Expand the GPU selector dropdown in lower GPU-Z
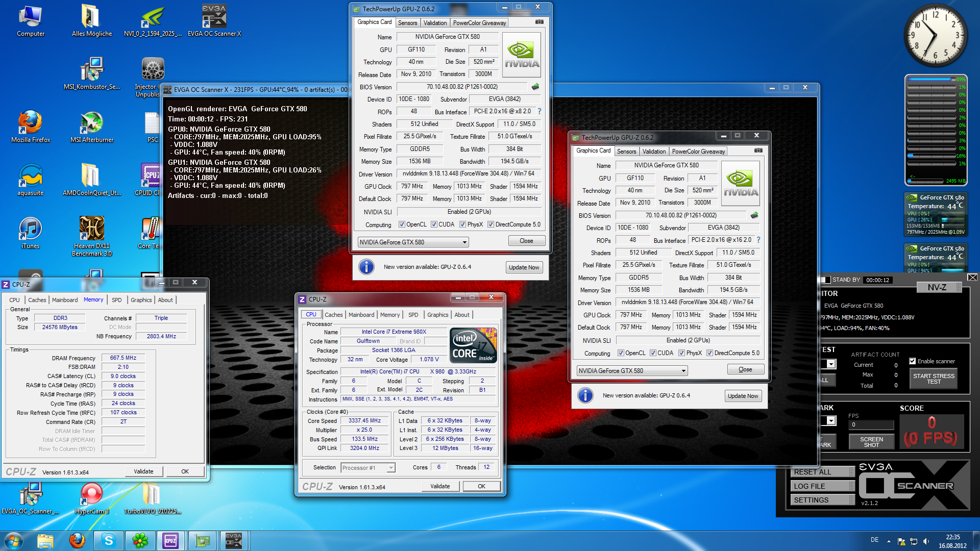 click(x=683, y=371)
